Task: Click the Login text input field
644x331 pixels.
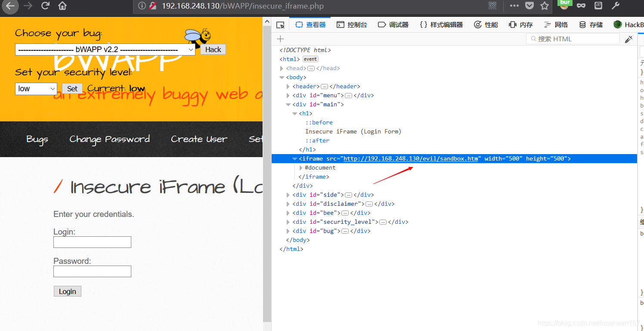Action: click(x=92, y=242)
